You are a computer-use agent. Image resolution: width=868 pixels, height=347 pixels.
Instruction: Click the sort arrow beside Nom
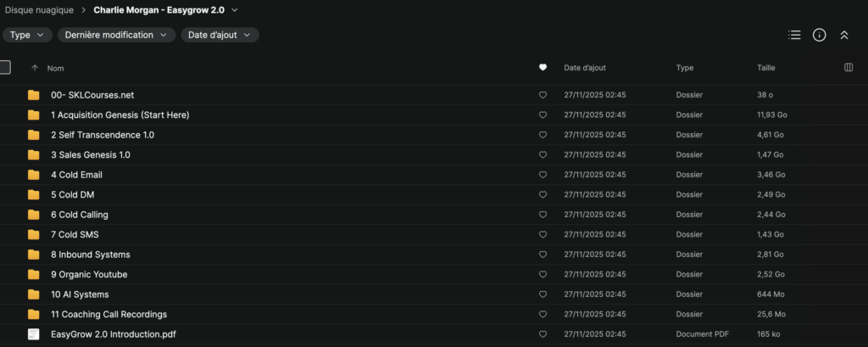click(x=35, y=68)
